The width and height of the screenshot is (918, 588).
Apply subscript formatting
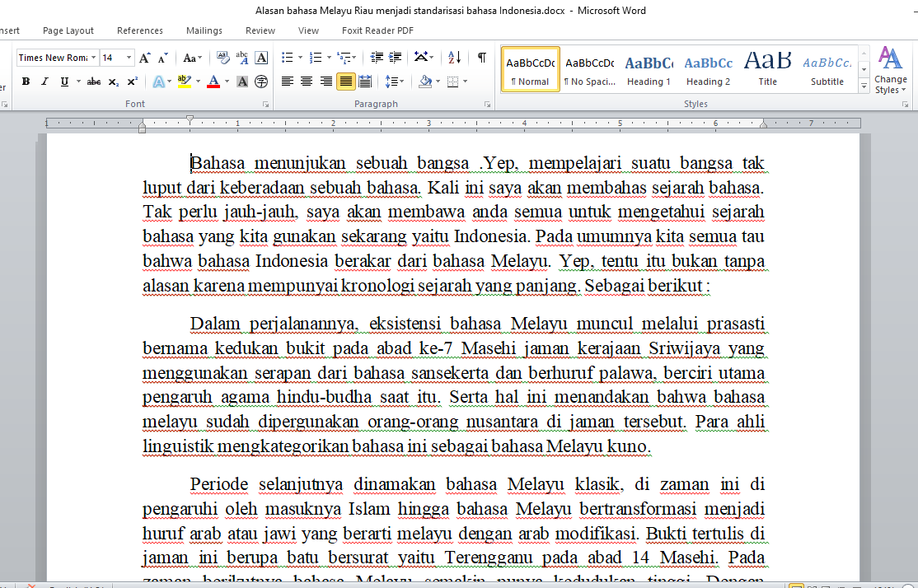[115, 82]
